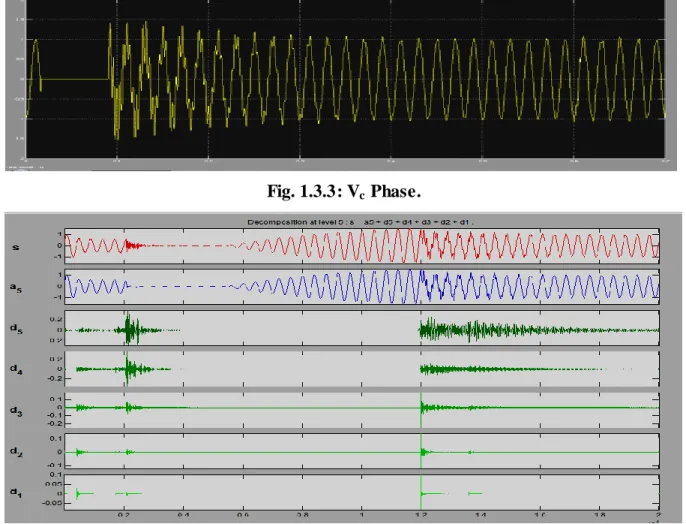Select the a5 approximation row label
The image size is (686, 524).
click(16, 287)
